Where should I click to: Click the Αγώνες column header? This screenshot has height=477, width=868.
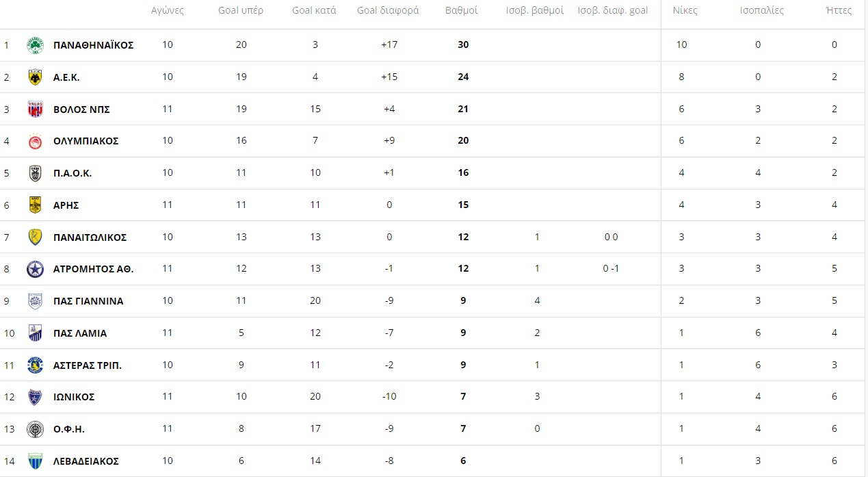coord(168,11)
